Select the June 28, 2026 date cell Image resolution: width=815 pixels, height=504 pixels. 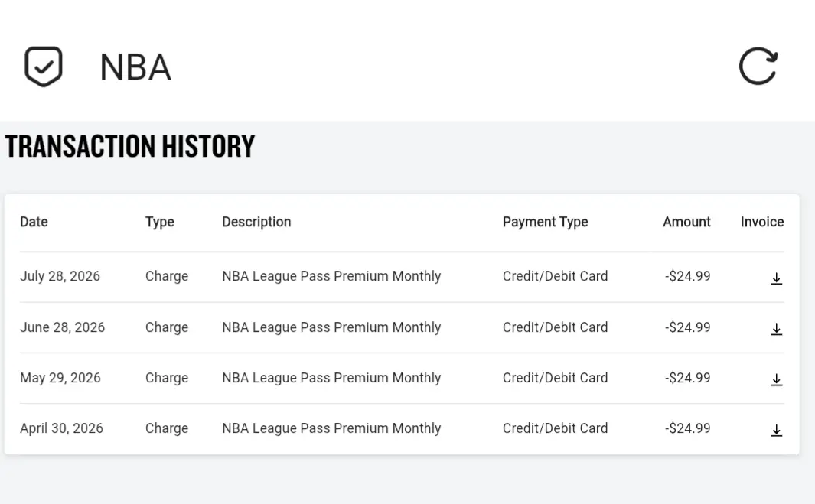(x=63, y=327)
